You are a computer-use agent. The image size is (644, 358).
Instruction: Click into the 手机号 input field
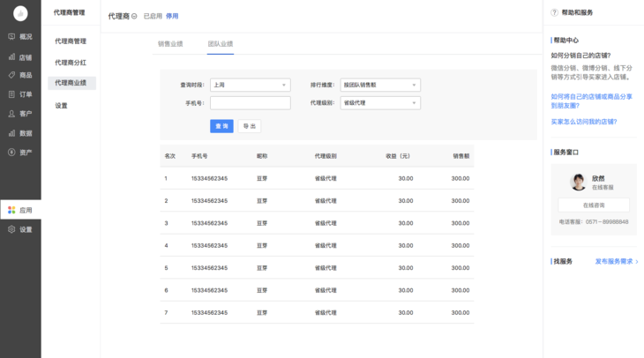click(250, 103)
